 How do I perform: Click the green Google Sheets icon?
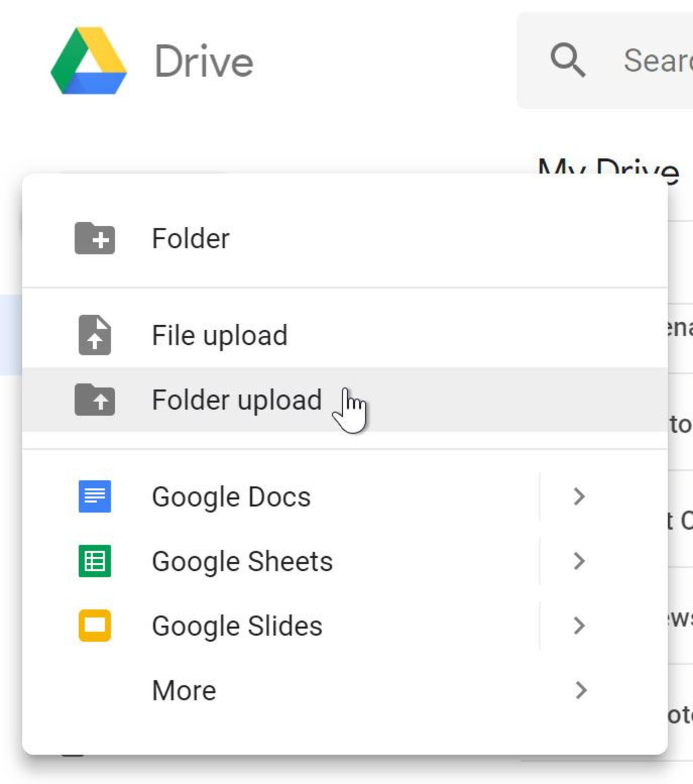[95, 561]
